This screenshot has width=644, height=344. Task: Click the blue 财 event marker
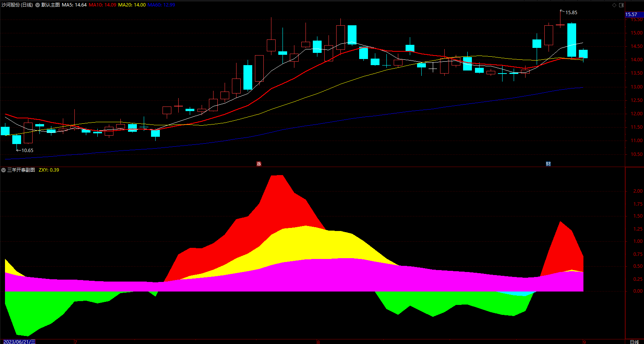(548, 164)
